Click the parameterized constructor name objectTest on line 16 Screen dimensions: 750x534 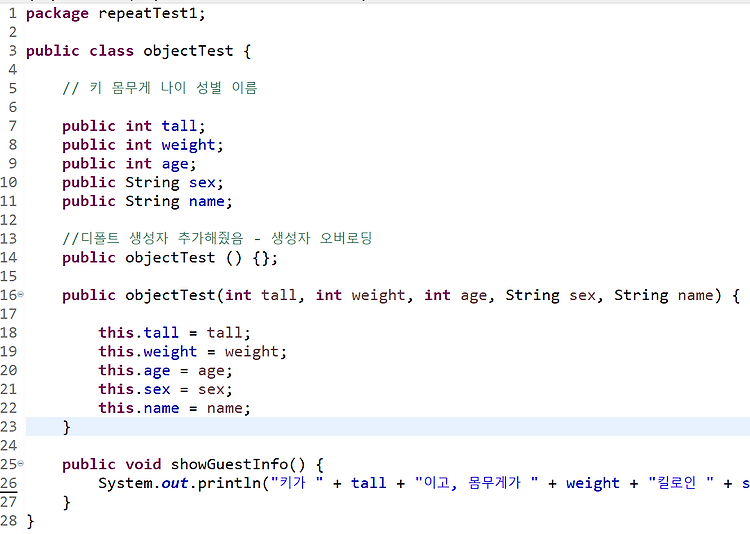point(170,295)
